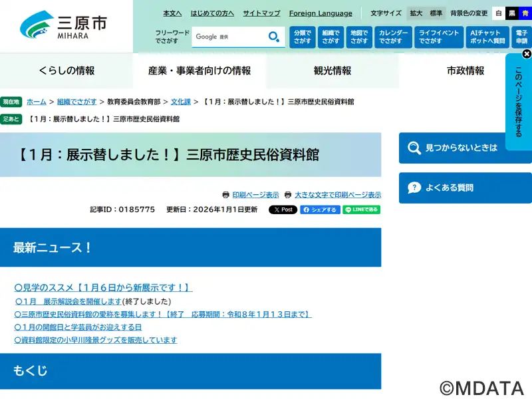The width and height of the screenshot is (532, 399).
Task: Share the page with X Post button
Action: click(283, 209)
